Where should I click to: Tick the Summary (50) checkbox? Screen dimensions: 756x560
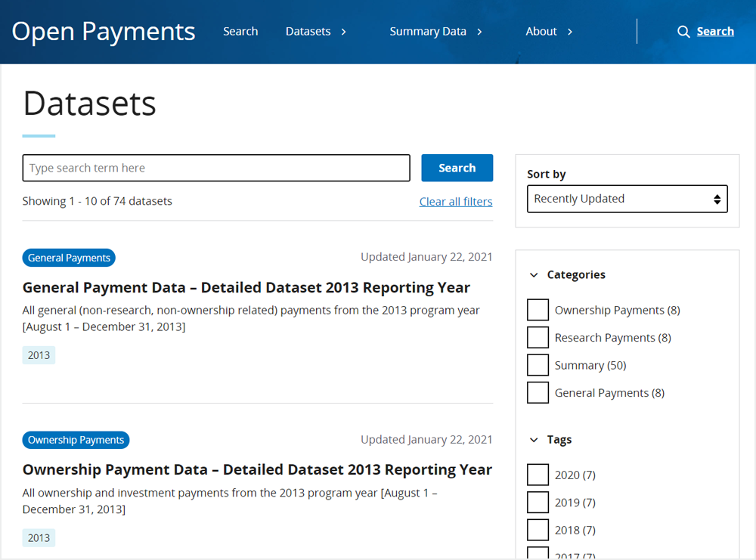pos(538,365)
